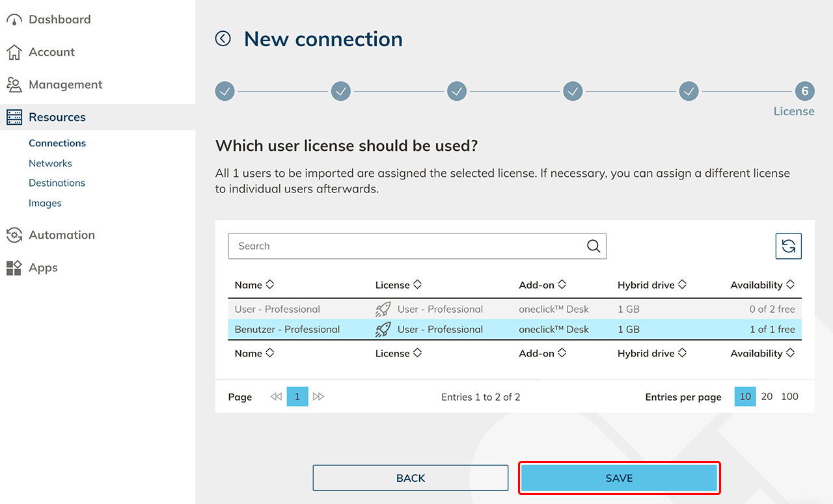Open the Apps section in sidebar
Image resolution: width=833 pixels, height=504 pixels.
(43, 268)
